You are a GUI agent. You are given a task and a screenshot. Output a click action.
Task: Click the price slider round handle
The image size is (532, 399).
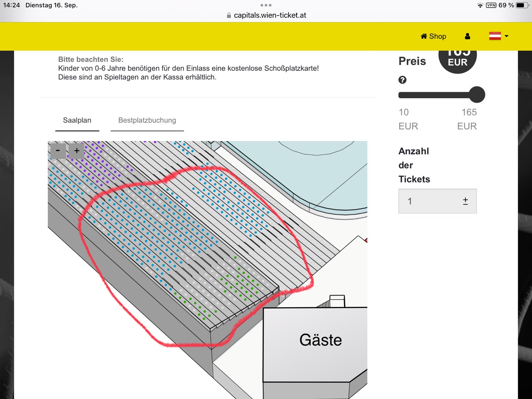tap(477, 95)
